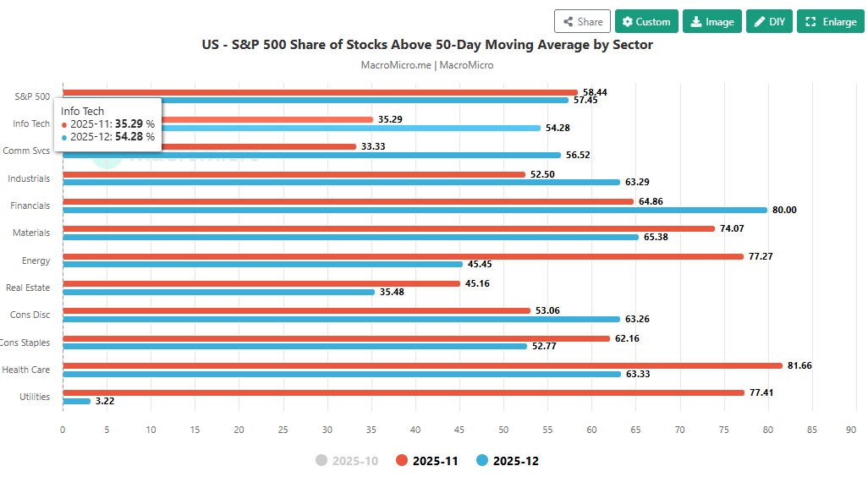Click the blue 2025-12 legend dot
This screenshot has width=868, height=477.
(x=482, y=461)
